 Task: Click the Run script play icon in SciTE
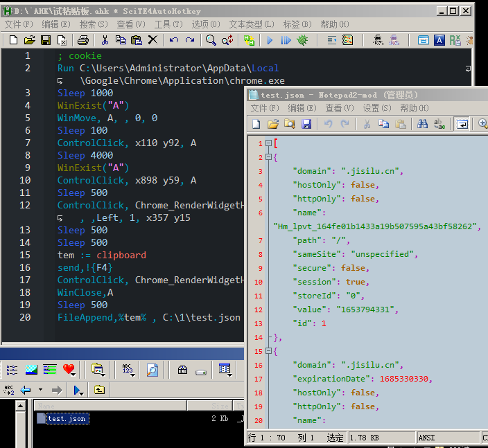pos(270,41)
